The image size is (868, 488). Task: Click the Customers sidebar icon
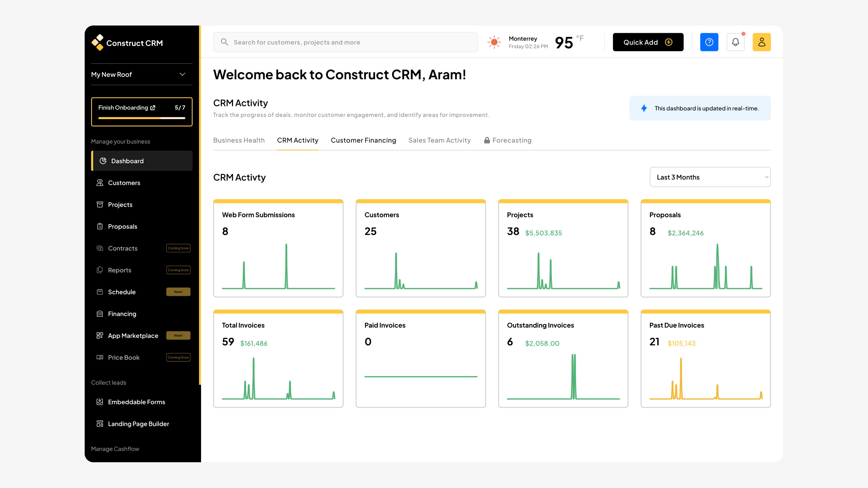click(100, 183)
